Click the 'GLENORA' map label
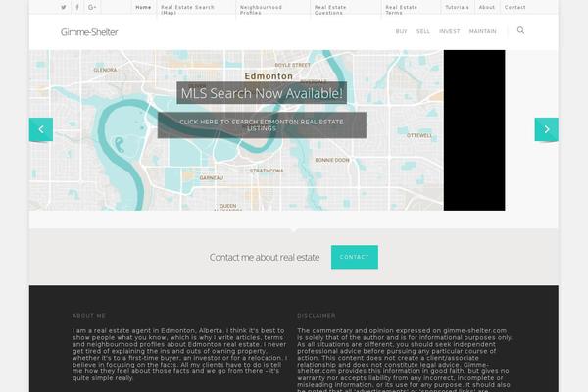588x392 pixels. coord(105,70)
